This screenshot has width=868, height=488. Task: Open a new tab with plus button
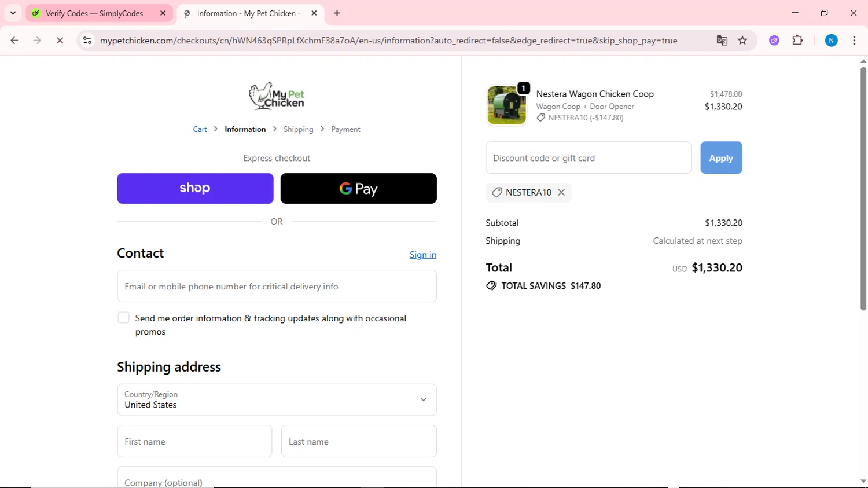337,13
